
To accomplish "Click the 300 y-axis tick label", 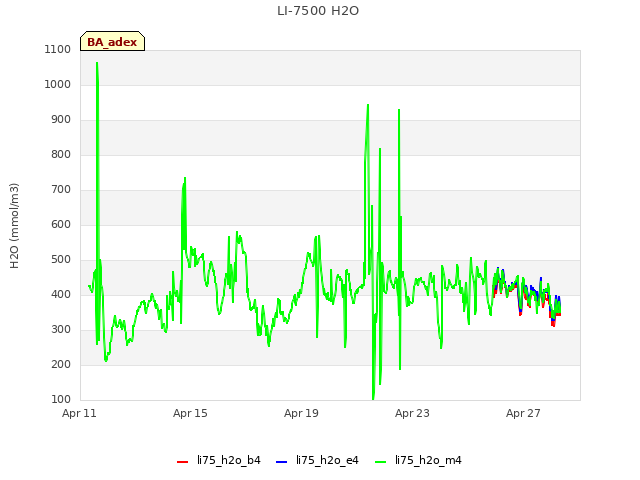I will (61, 329).
